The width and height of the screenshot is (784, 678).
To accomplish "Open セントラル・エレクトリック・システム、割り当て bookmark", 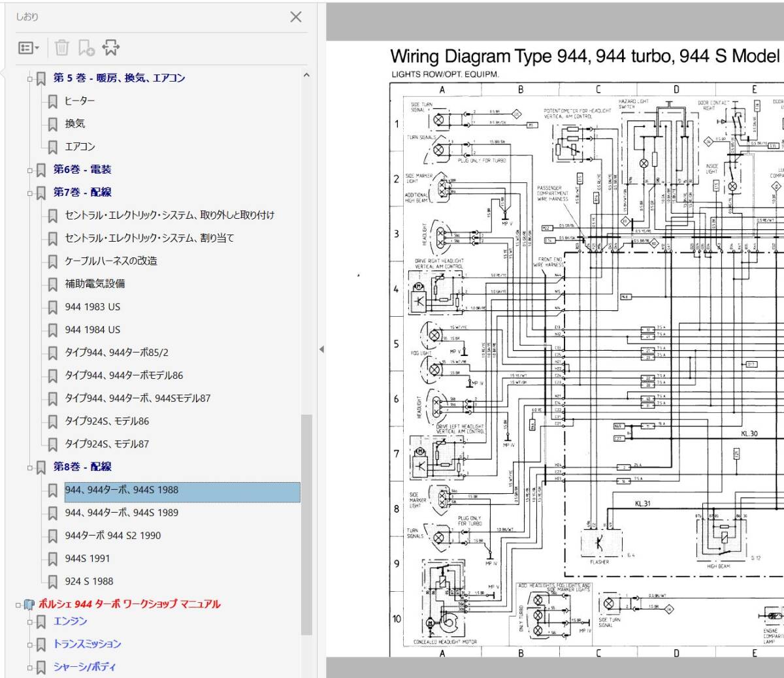I will pos(149,238).
